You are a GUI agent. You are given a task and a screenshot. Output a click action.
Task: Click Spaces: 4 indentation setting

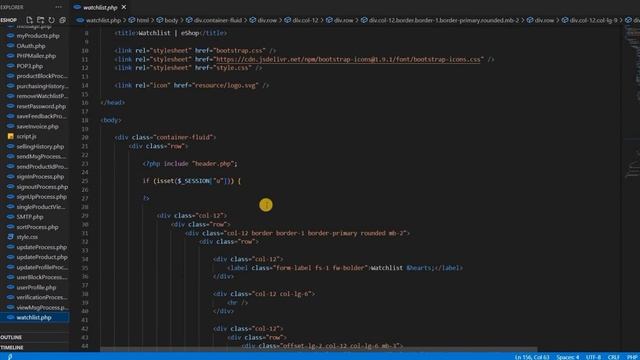pos(567,357)
